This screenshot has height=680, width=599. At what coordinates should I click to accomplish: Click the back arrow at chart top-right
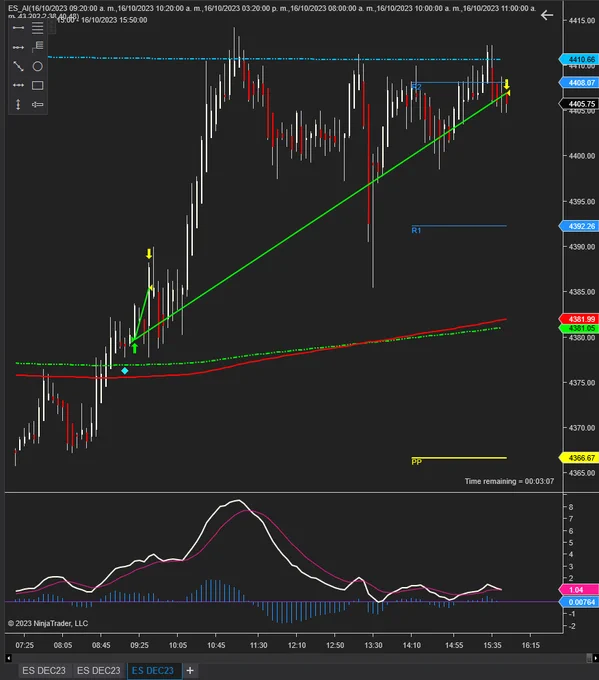[547, 15]
